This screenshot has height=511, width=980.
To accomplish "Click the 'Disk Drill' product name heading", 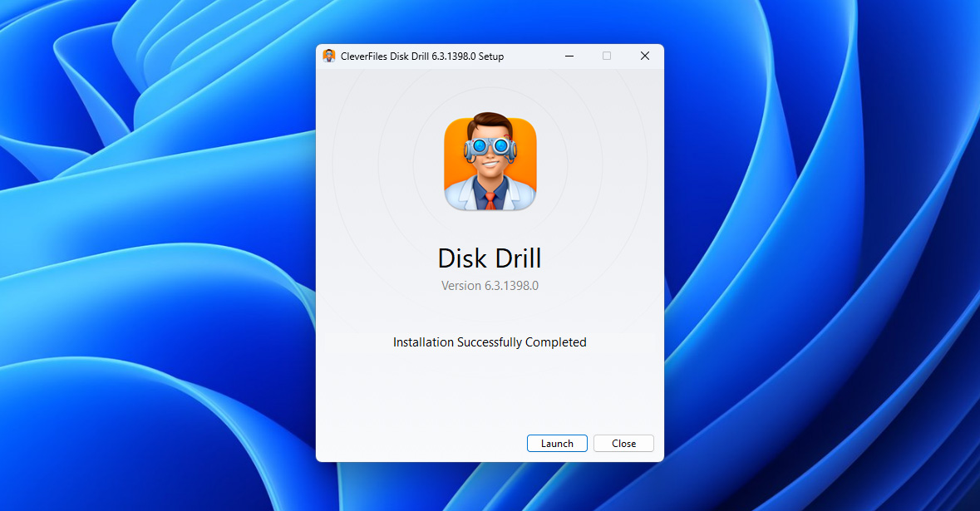I will [490, 258].
